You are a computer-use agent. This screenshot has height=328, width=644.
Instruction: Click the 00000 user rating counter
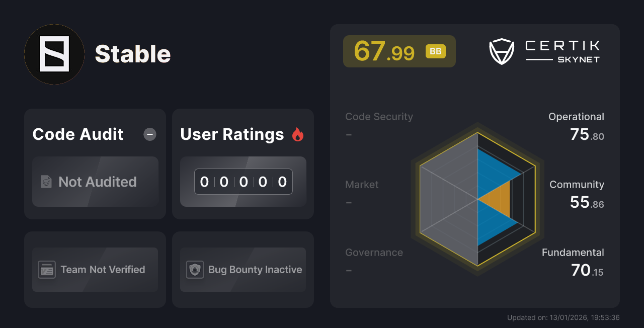click(243, 182)
